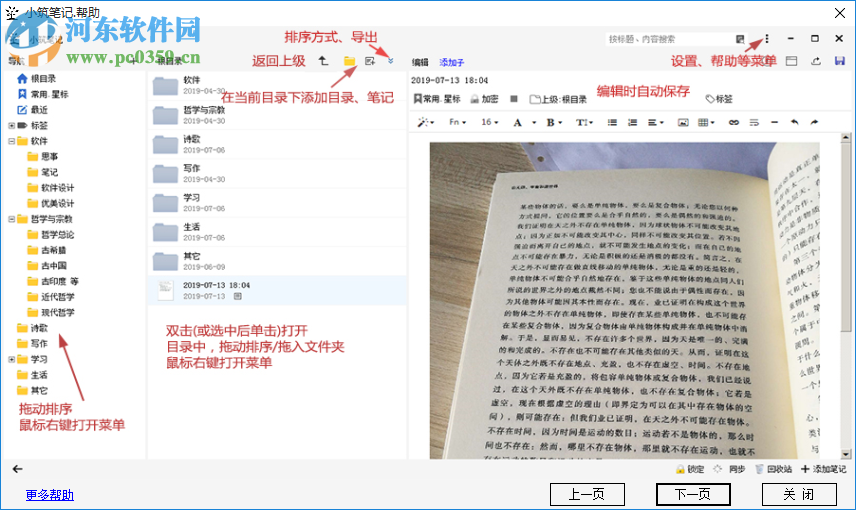Switch to the 编辑 tab
This screenshot has height=510, width=856.
[x=420, y=62]
